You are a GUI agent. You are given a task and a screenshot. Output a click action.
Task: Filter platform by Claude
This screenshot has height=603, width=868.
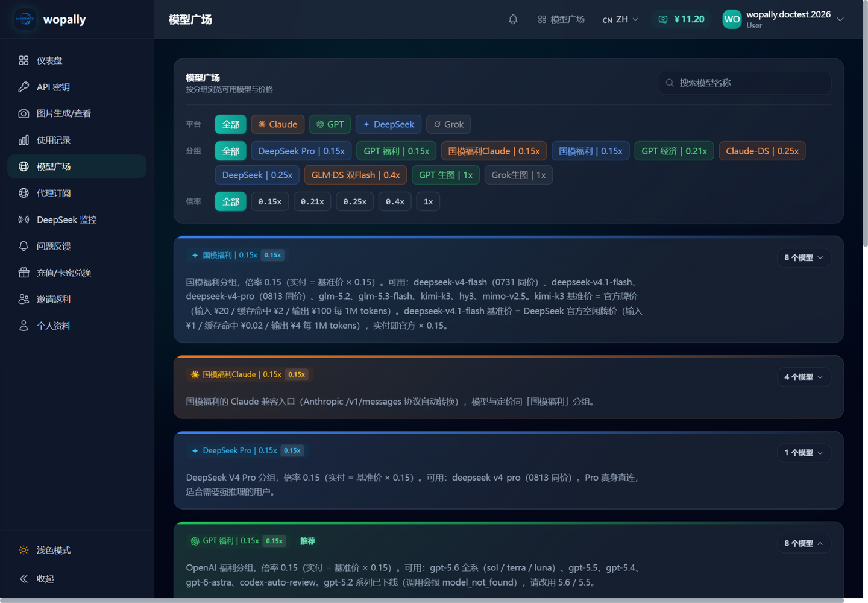(278, 124)
